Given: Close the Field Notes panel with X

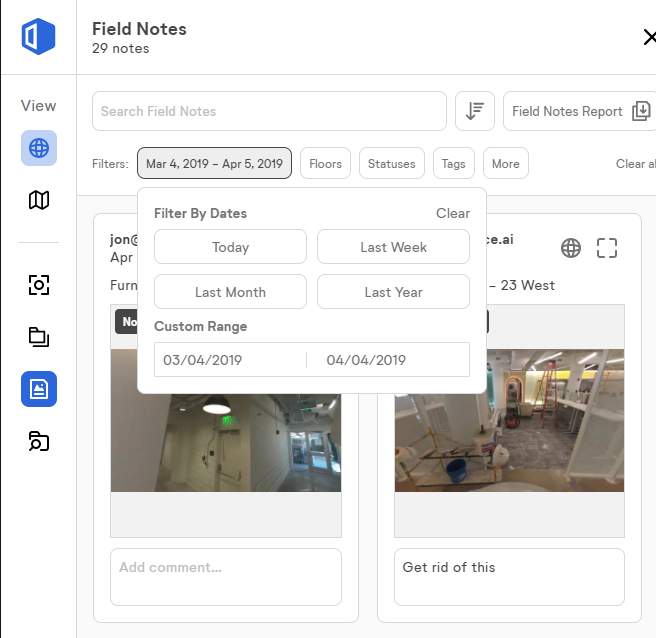Looking at the screenshot, I should pyautogui.click(x=649, y=37).
